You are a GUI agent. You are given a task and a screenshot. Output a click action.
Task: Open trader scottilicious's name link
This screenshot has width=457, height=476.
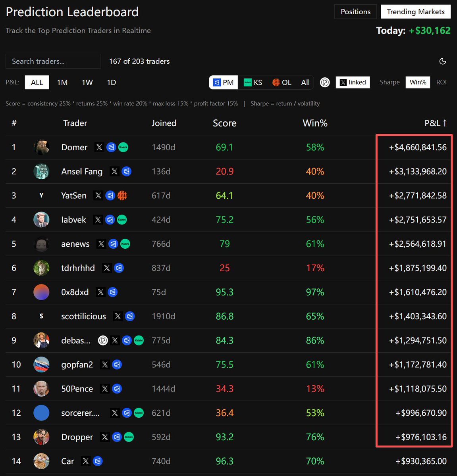point(83,317)
